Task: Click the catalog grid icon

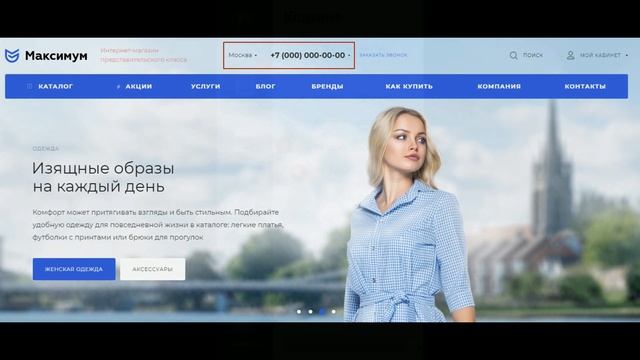Action: pos(29,86)
